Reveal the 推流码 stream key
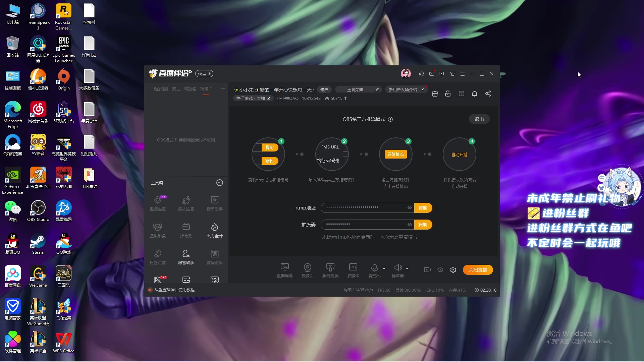This screenshot has width=644, height=362. [410, 225]
